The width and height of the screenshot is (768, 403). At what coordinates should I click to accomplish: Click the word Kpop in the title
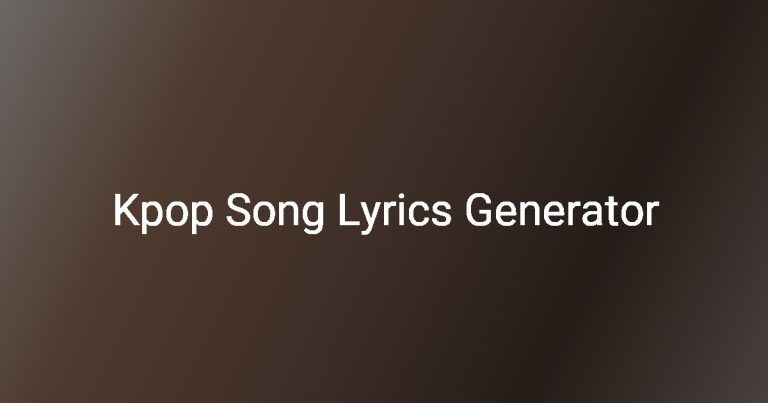pos(163,213)
